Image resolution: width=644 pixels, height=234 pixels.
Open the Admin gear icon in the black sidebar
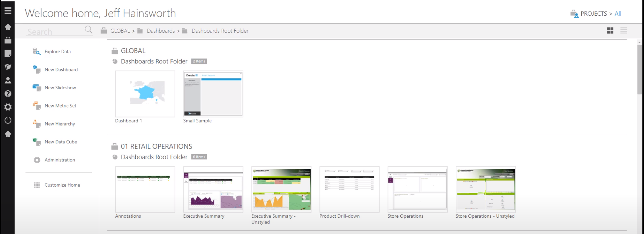click(8, 107)
